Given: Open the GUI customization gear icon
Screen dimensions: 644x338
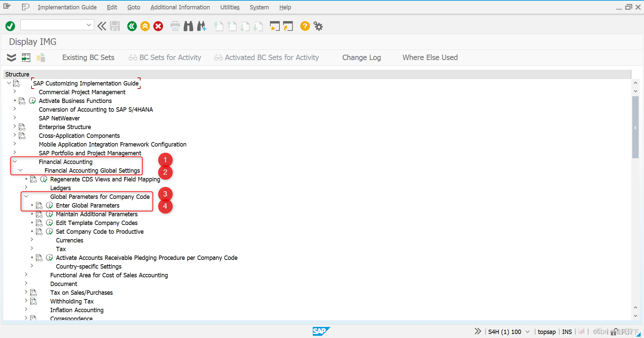Looking at the screenshot, I should click(x=317, y=26).
